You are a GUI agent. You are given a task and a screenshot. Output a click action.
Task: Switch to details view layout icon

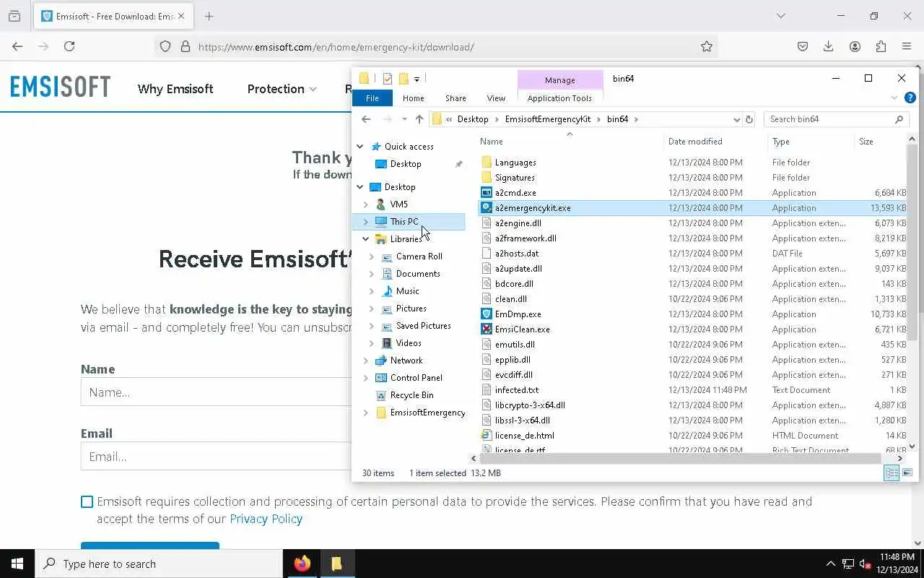tap(892, 473)
